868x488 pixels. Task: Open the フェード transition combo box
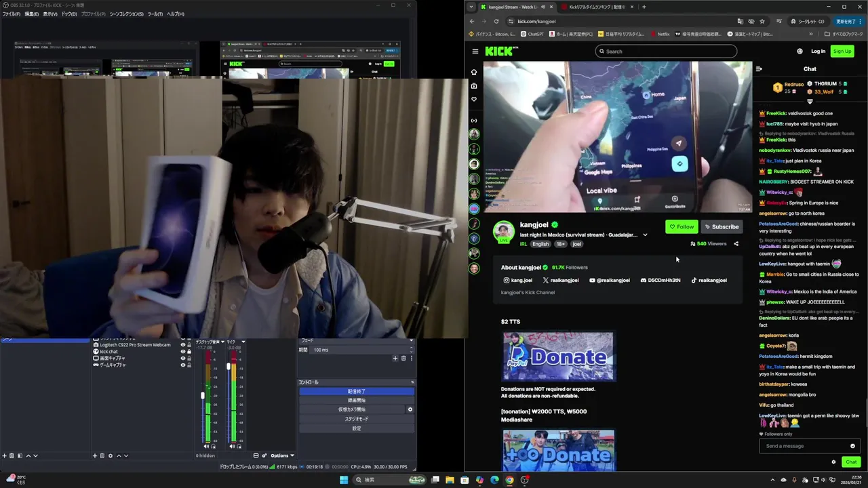click(356, 340)
